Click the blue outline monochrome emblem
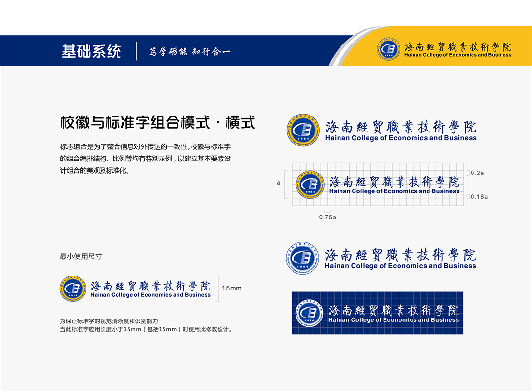Image resolution: width=532 pixels, height=392 pixels. pos(302,258)
